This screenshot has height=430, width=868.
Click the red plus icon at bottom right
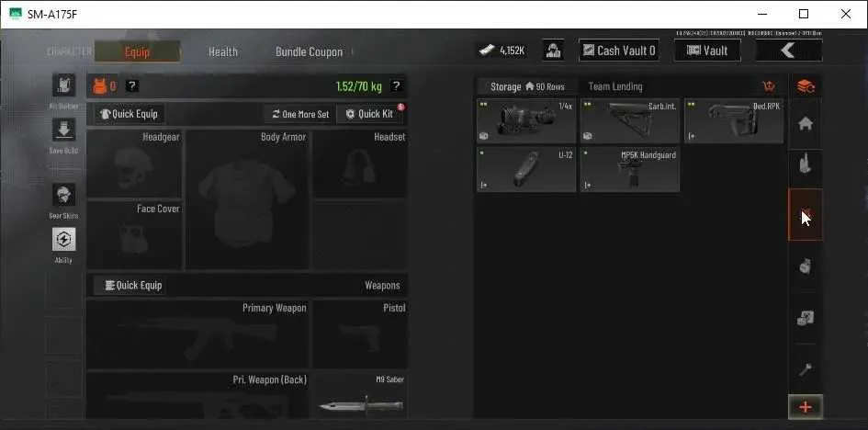806,407
